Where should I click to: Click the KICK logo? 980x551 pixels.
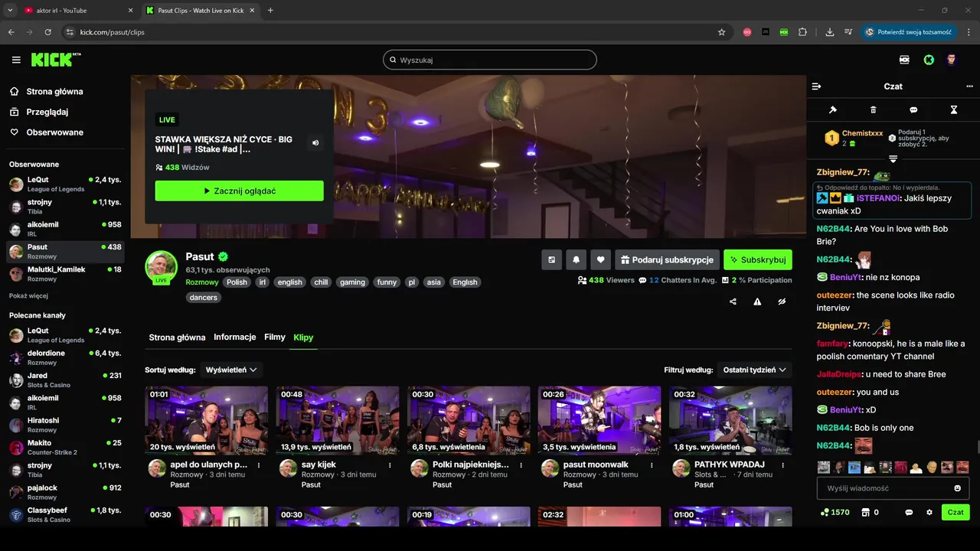(x=56, y=60)
